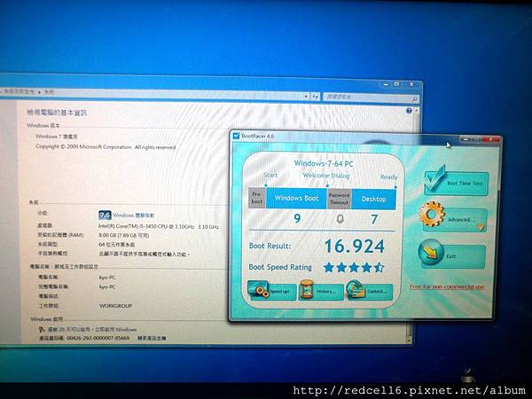Click the product ID 00426-292-0000007-85669 text
Screen dimensions: 532x399
click(x=98, y=338)
